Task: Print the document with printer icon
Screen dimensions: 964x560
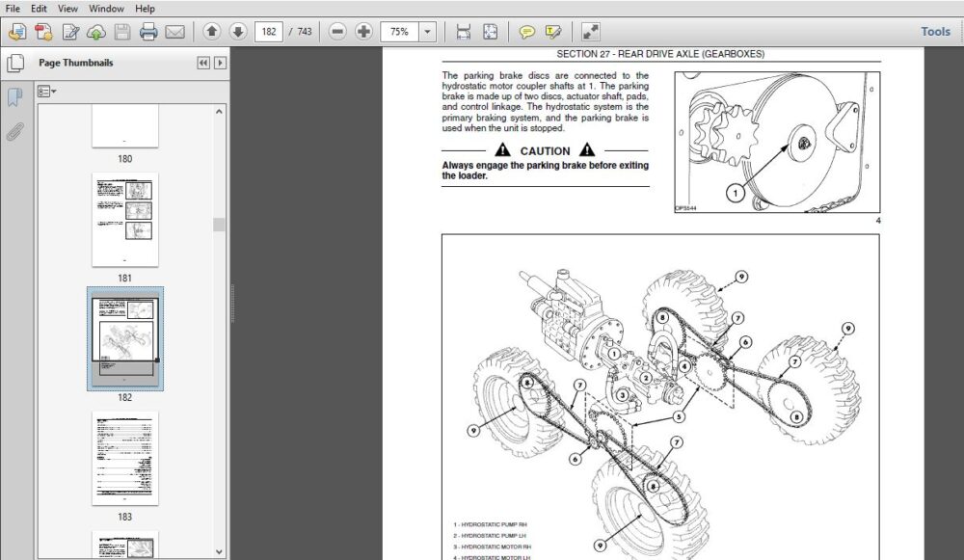Action: pyautogui.click(x=148, y=32)
